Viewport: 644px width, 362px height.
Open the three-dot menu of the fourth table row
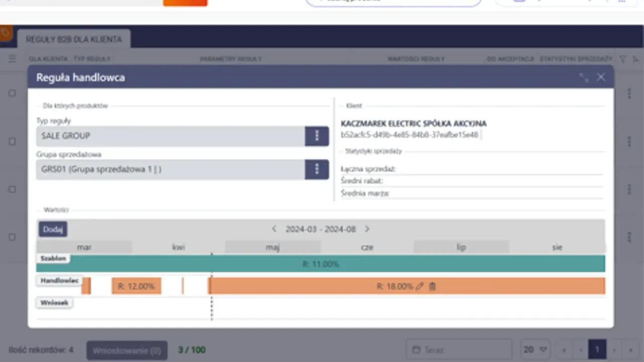629,237
